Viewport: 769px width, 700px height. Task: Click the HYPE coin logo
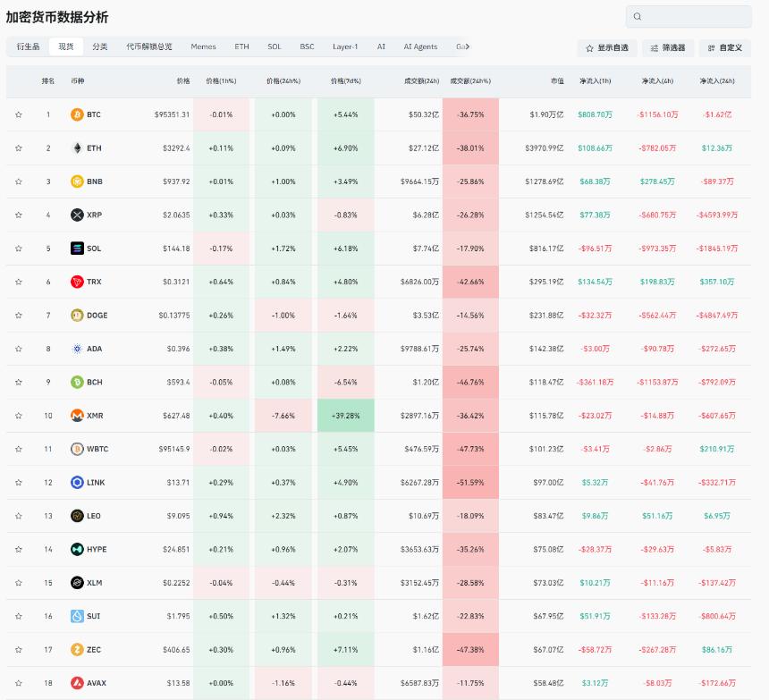click(x=77, y=550)
